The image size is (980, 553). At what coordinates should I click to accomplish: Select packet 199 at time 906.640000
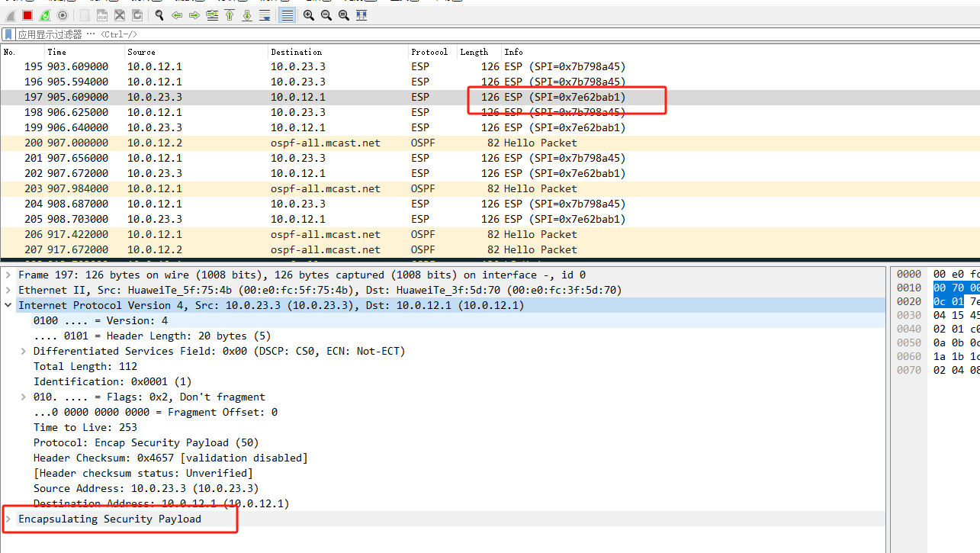490,127
